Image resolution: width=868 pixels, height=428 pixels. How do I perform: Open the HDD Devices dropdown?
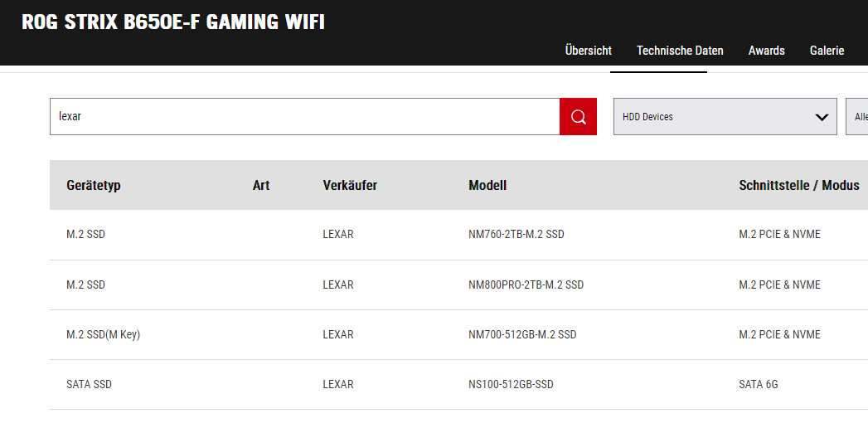pos(725,116)
